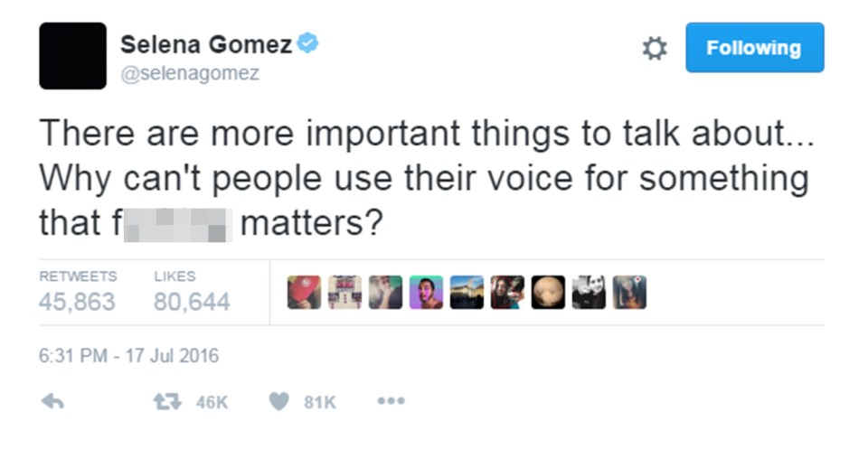Toggle the blue Following button
Screen dimensions: 868x449
tap(754, 48)
